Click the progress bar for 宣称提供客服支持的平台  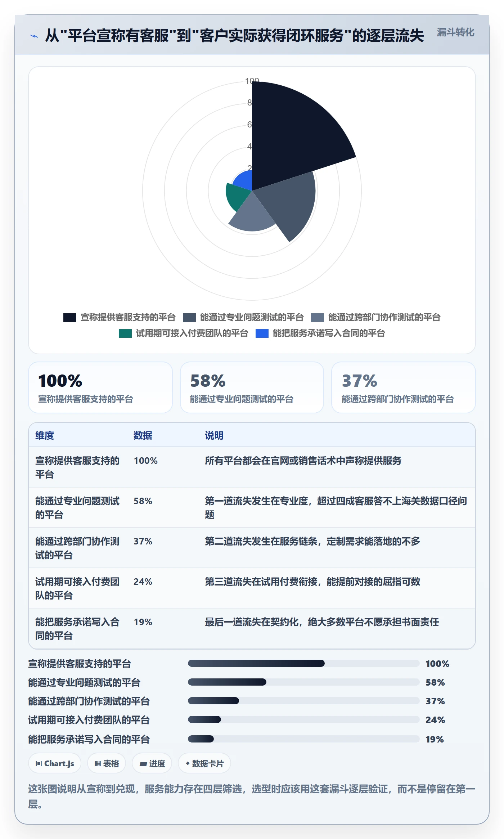point(304,663)
